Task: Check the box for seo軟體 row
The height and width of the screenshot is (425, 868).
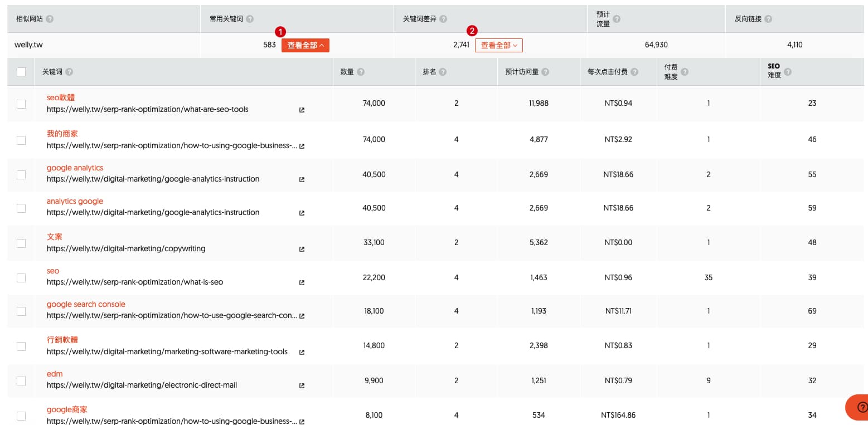Action: pos(21,104)
